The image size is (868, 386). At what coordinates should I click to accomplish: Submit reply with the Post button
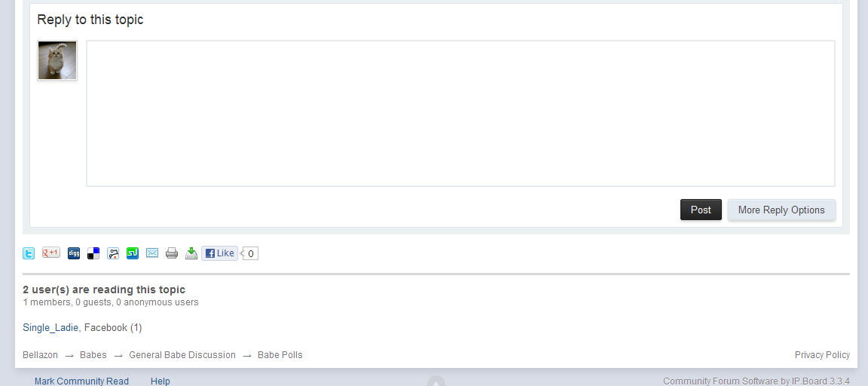point(701,210)
